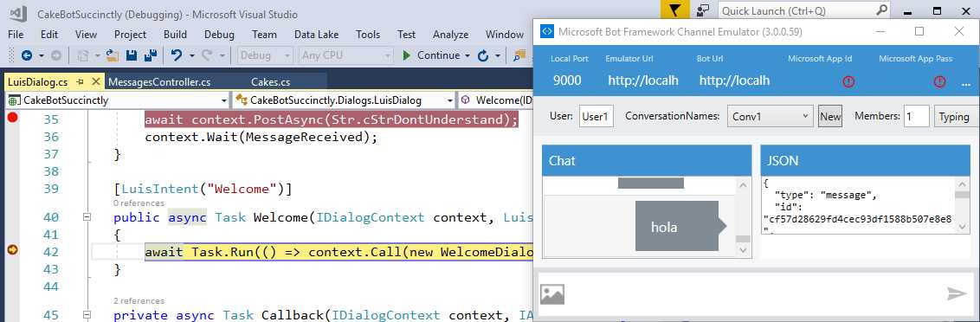This screenshot has height=322, width=980.
Task: Open the Welcome member navigation dropdown
Action: pos(495,100)
